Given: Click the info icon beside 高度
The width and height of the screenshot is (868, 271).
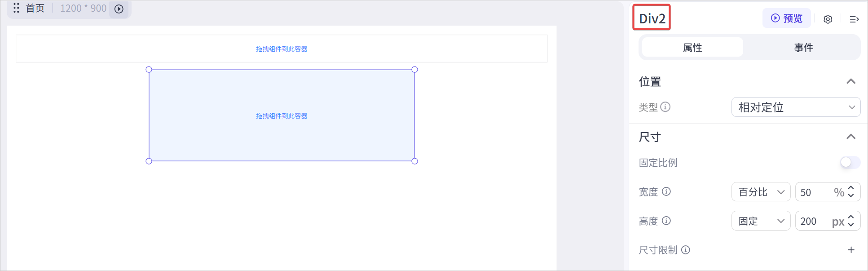Looking at the screenshot, I should 666,221.
